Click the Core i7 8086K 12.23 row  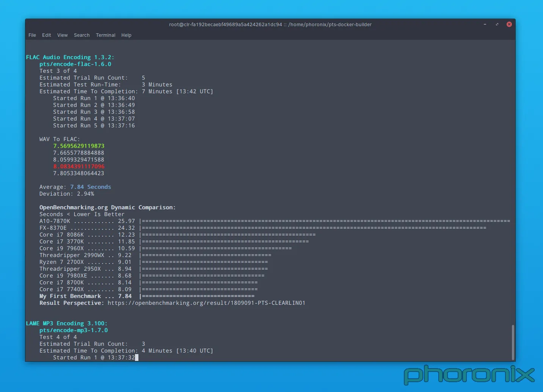coord(177,235)
